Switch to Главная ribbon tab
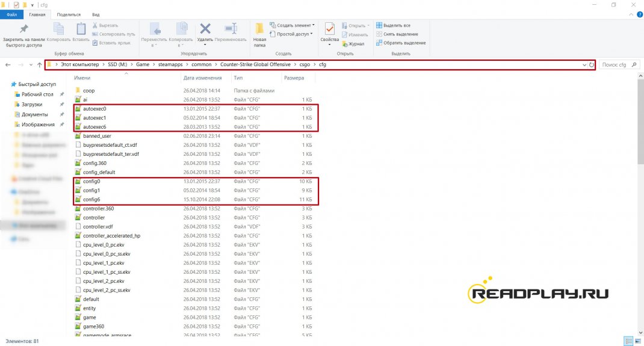Screen dimensions: 644x346 [37, 14]
